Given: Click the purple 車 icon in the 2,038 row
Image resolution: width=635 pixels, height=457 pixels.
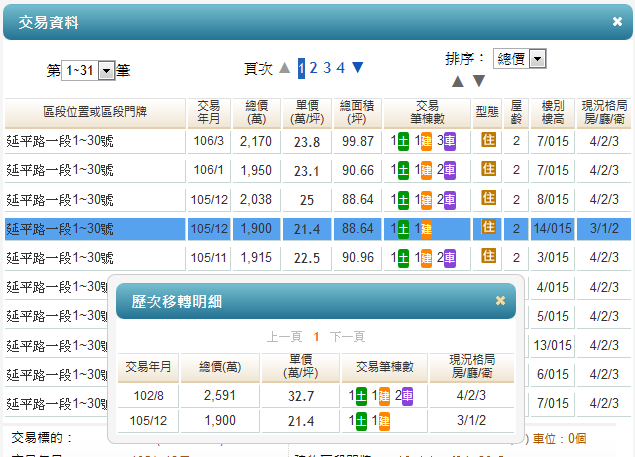Looking at the screenshot, I should [450, 200].
